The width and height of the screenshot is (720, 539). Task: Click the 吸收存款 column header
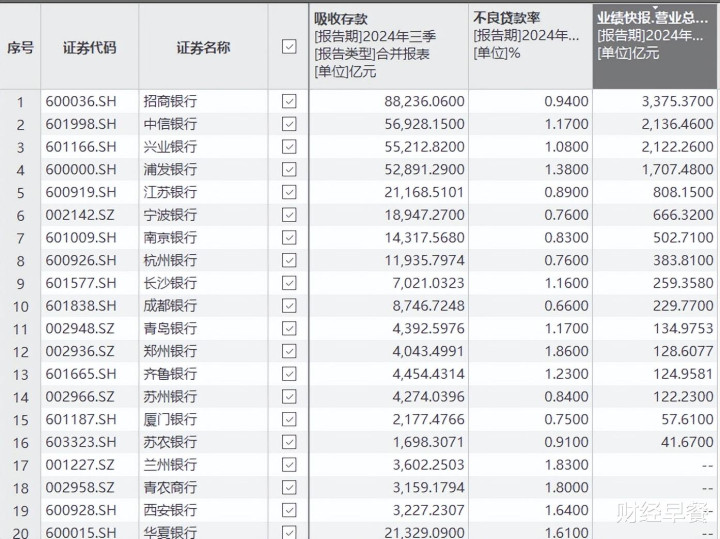[389, 46]
